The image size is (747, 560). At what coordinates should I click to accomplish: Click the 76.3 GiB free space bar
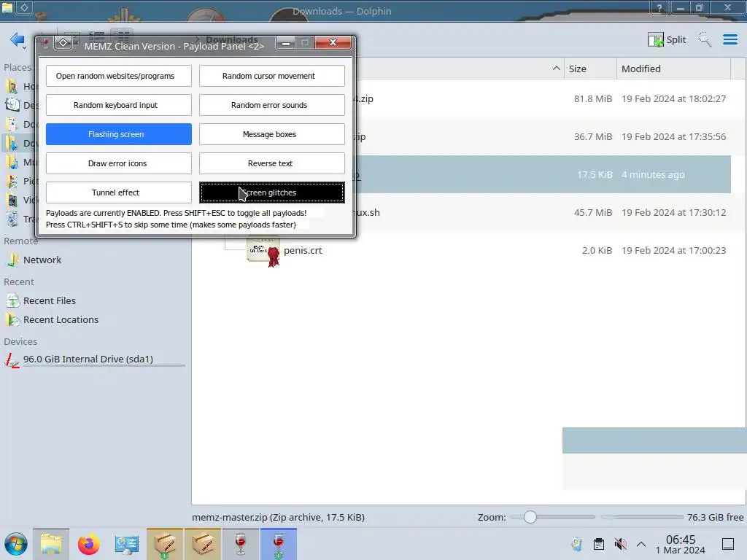642,517
